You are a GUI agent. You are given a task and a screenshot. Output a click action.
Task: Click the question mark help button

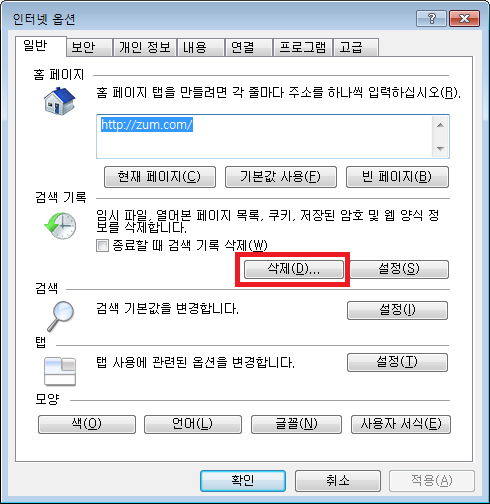click(x=431, y=18)
